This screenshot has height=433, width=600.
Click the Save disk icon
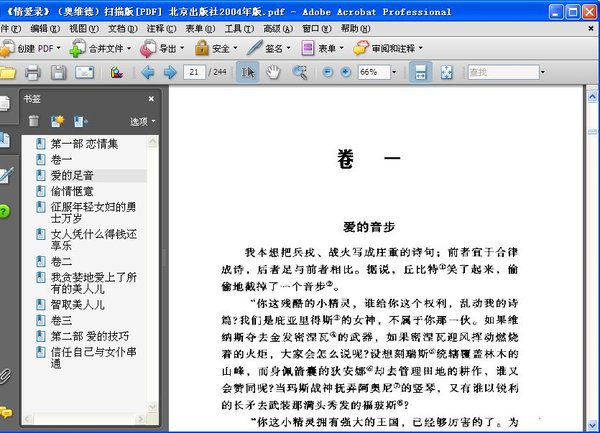(x=58, y=73)
